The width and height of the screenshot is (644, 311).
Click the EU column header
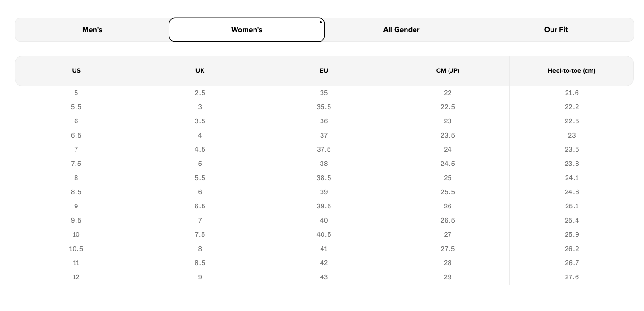(x=324, y=71)
